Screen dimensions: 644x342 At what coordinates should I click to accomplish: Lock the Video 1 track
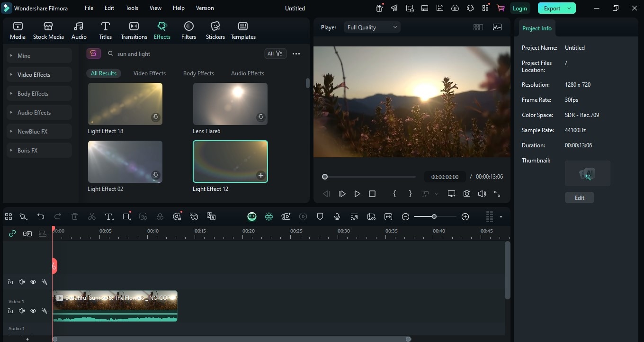[10, 311]
